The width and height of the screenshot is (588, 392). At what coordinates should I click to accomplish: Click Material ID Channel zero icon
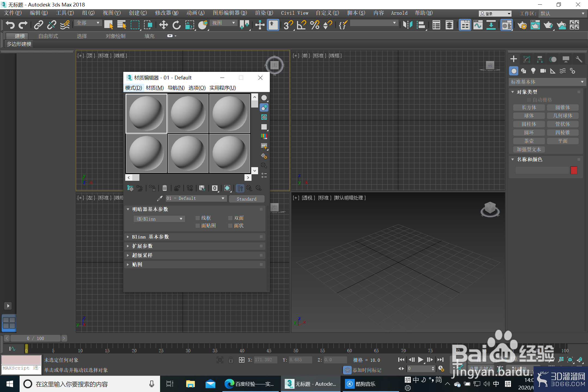pyautogui.click(x=215, y=188)
